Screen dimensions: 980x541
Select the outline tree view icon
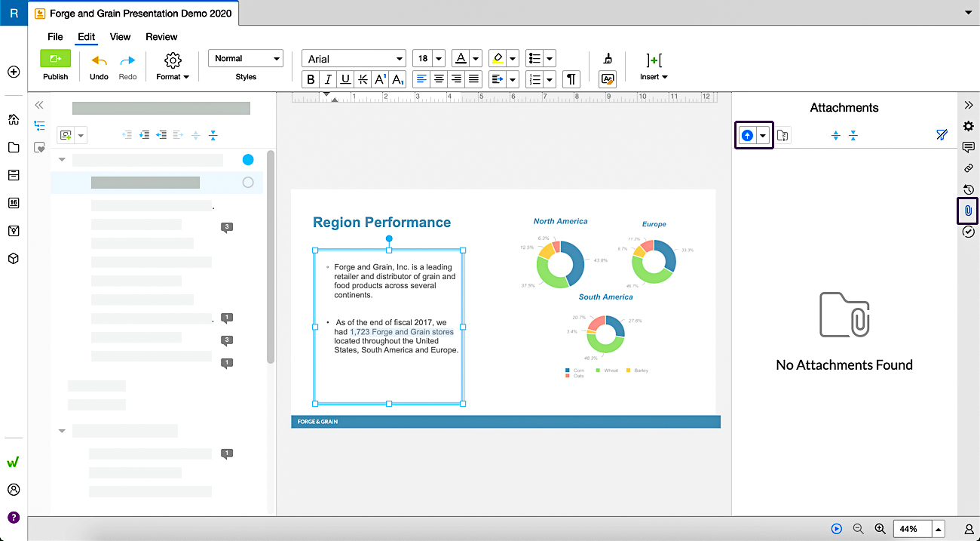pos(39,126)
